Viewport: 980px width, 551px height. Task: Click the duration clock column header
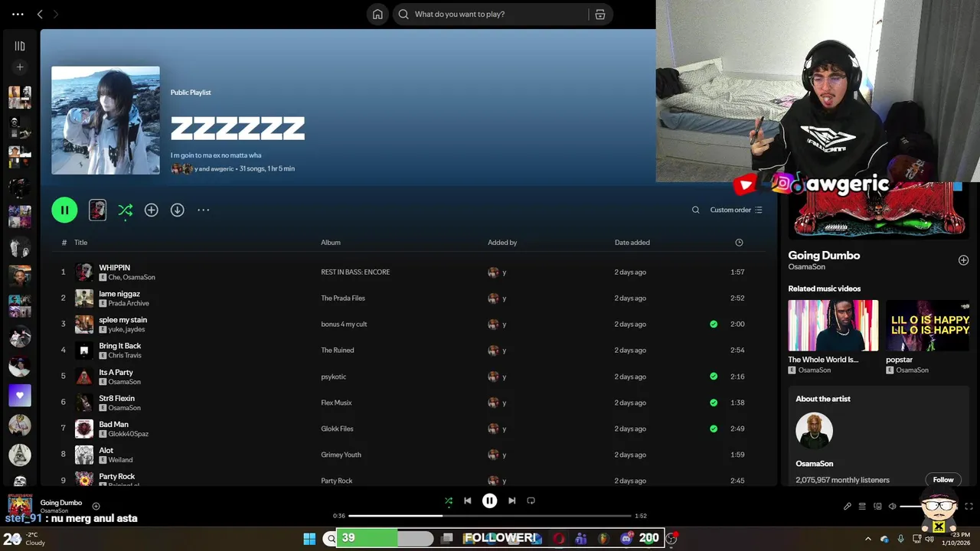tap(739, 243)
